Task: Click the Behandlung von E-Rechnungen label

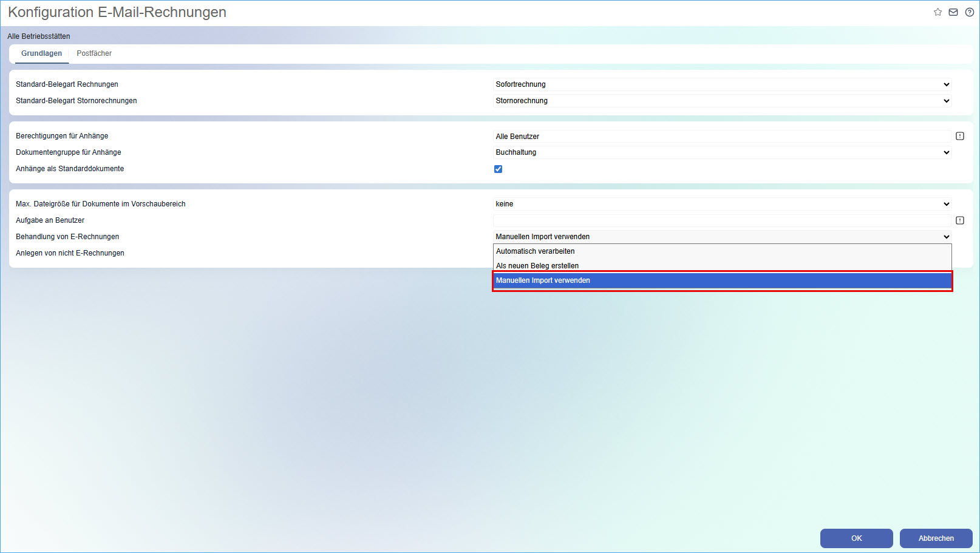Action: coord(67,237)
